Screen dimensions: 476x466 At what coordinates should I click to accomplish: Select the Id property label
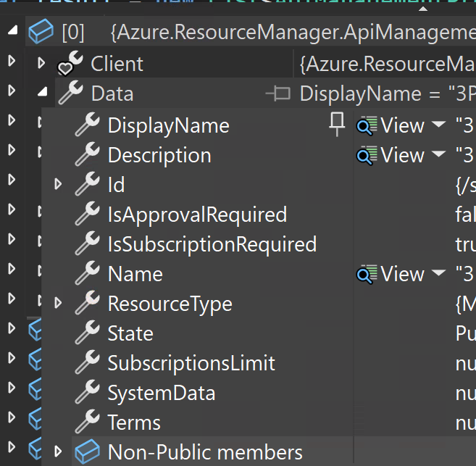[x=116, y=185]
